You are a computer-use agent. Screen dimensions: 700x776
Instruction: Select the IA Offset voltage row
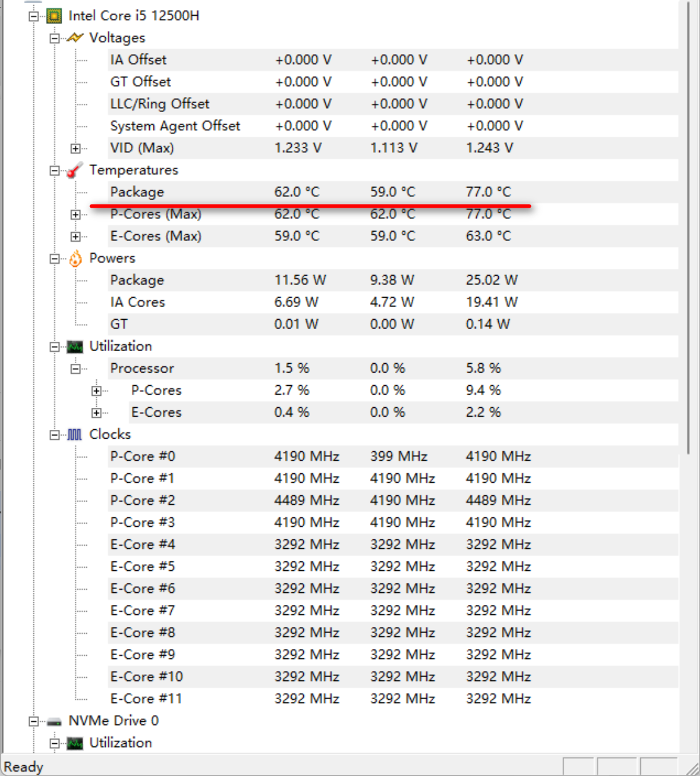(x=394, y=60)
